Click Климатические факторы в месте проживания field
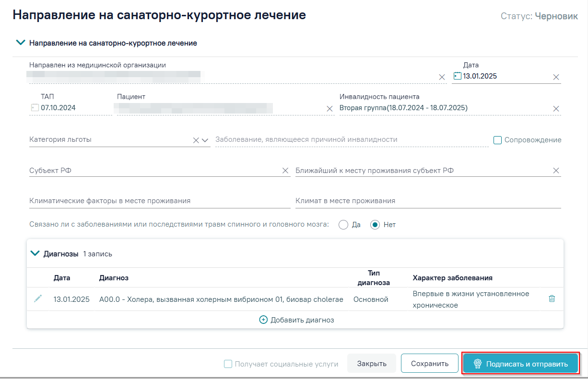Screen dimensions: 588x379 pyautogui.click(x=160, y=201)
